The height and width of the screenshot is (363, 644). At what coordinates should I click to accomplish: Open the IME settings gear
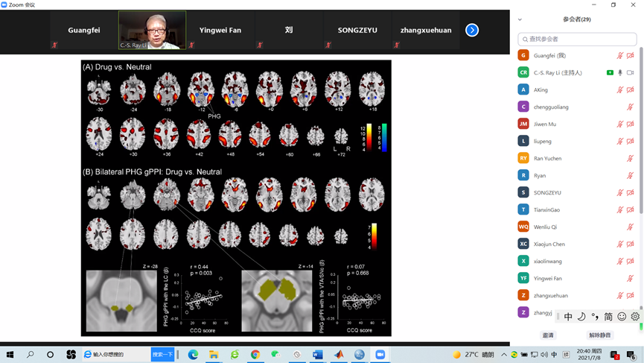[x=635, y=317]
